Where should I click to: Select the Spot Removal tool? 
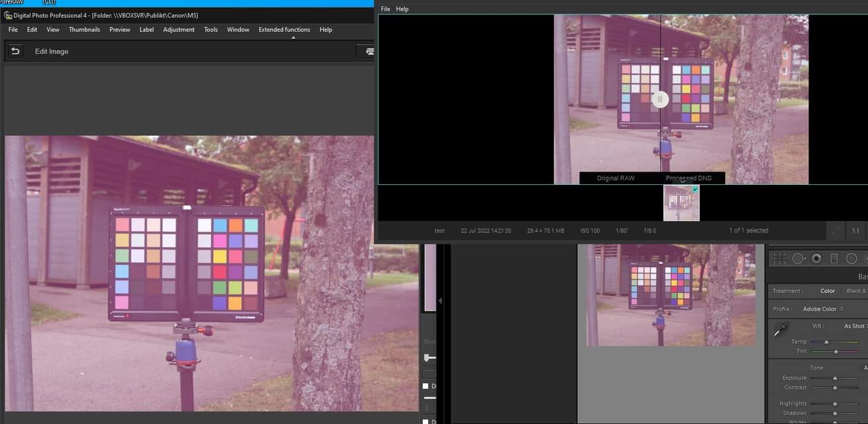[x=798, y=258]
